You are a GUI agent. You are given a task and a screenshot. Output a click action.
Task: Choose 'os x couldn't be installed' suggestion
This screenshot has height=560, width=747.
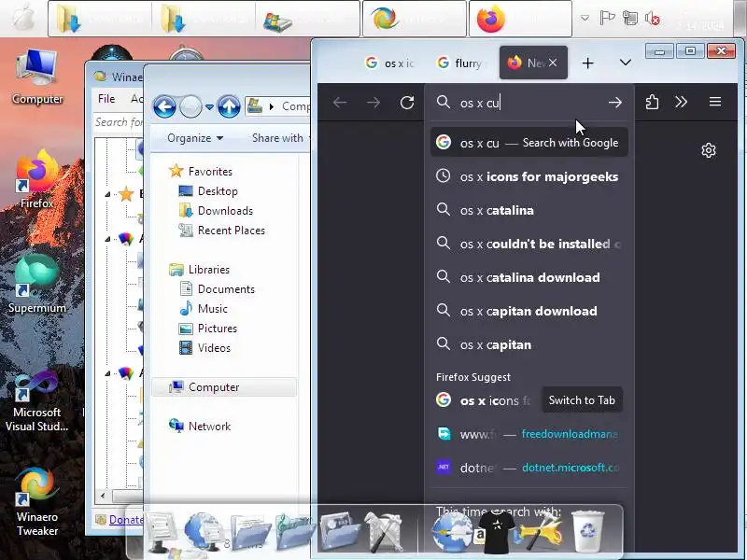click(529, 244)
